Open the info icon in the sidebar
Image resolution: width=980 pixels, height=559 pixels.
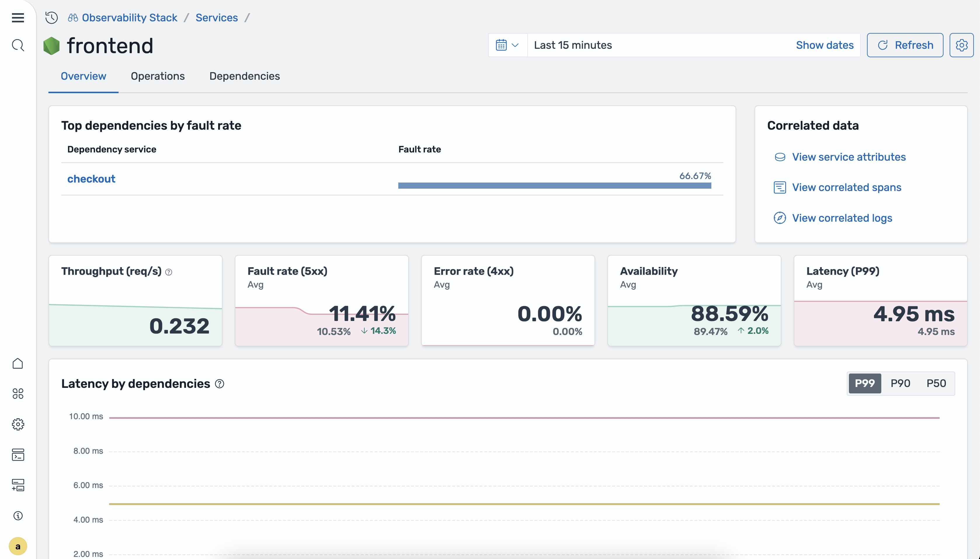point(18,515)
